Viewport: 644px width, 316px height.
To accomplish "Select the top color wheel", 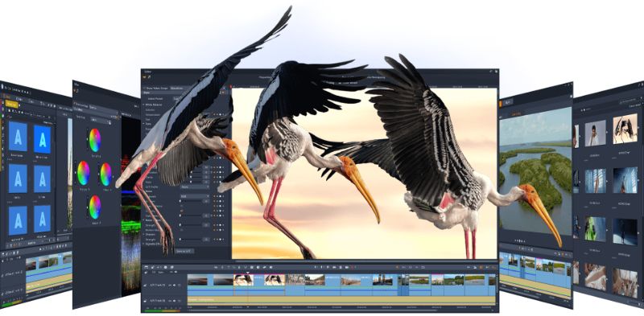I will (94, 140).
